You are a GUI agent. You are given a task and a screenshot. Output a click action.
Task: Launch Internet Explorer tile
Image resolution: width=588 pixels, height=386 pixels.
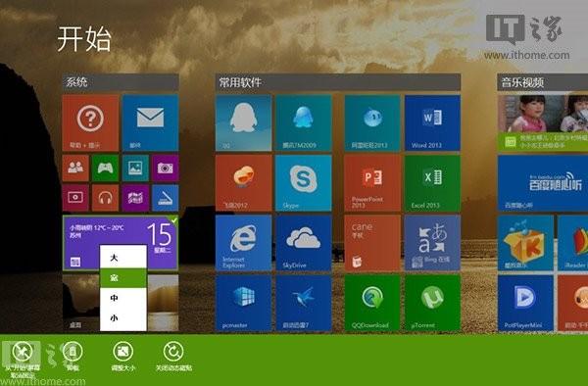(243, 243)
